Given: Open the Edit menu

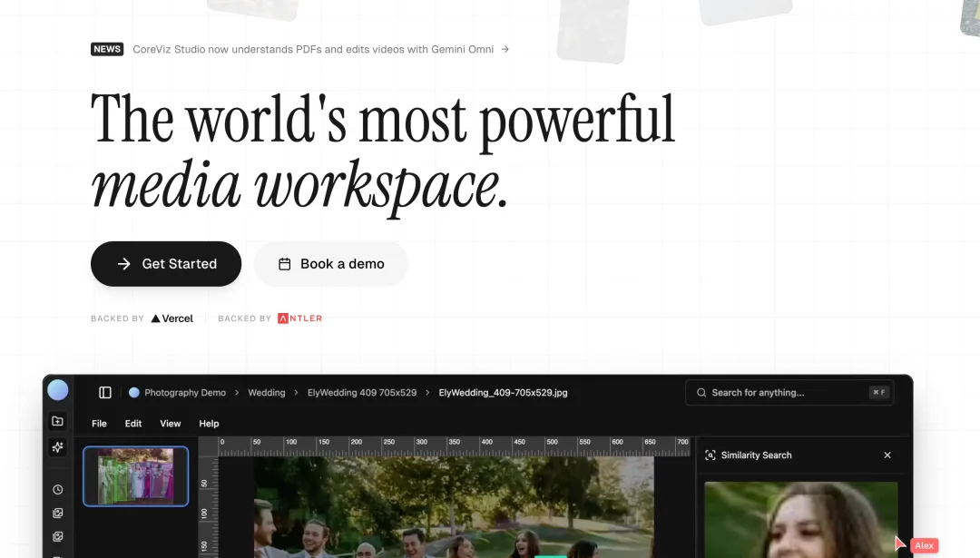Looking at the screenshot, I should pos(133,424).
